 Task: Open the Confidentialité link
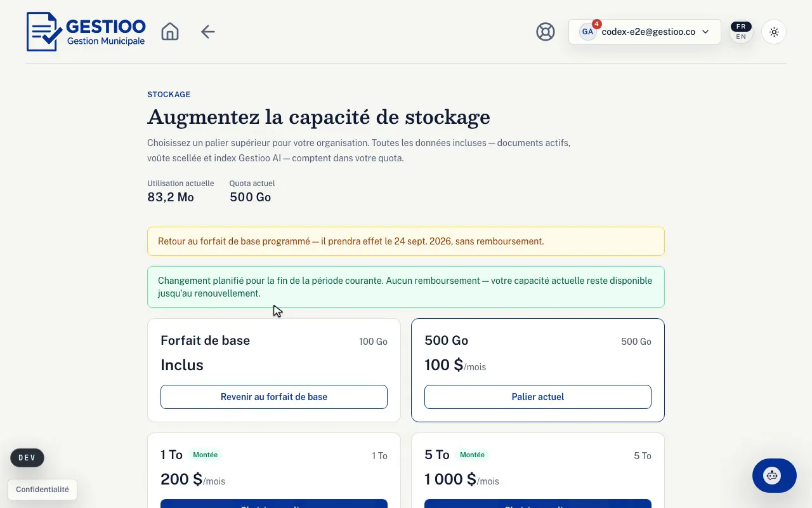pyautogui.click(x=43, y=490)
